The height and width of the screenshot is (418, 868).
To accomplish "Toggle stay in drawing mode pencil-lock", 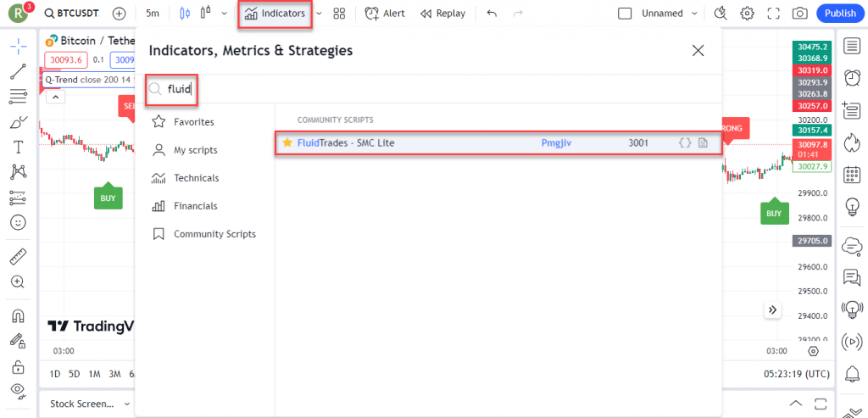I will (x=19, y=341).
